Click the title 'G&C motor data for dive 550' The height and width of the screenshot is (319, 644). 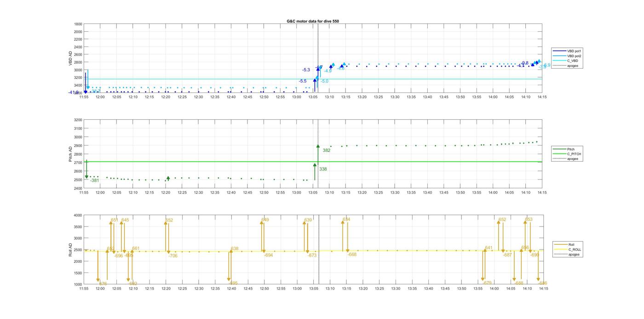pos(313,21)
